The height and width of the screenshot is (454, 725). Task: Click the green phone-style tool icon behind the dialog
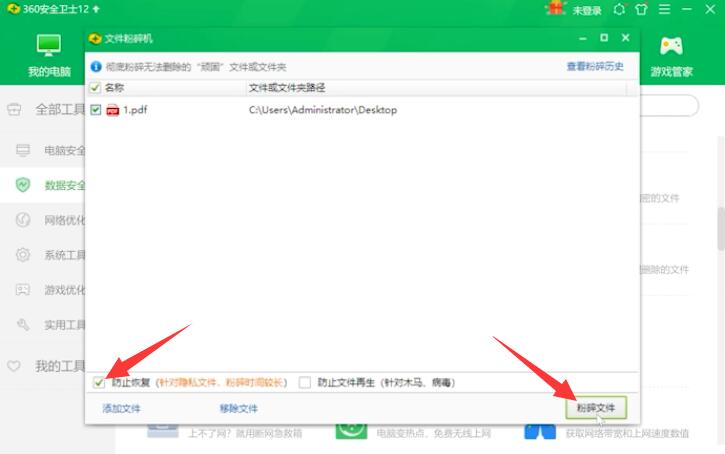pyautogui.click(x=351, y=430)
